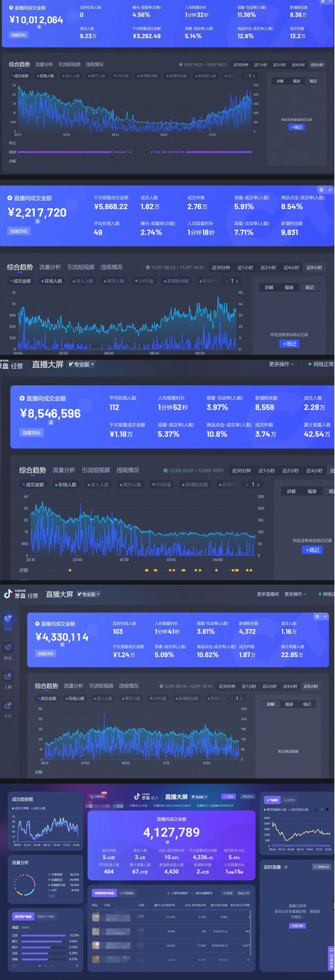Click the three-dots more icon in 流量分析

pos(51,896)
